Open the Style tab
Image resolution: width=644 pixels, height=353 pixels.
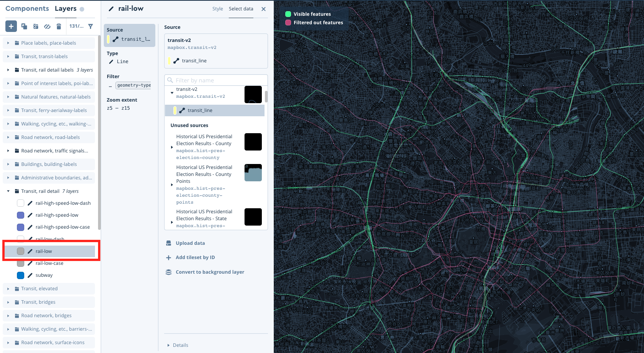click(218, 9)
